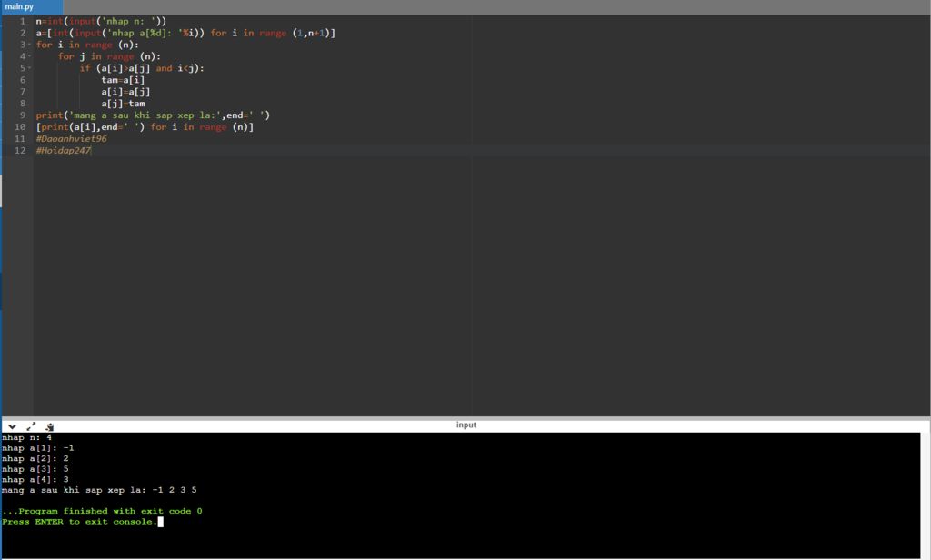Screen dimensions: 931x560
Task: Click line number 12 in gutter
Action: [x=20, y=150]
